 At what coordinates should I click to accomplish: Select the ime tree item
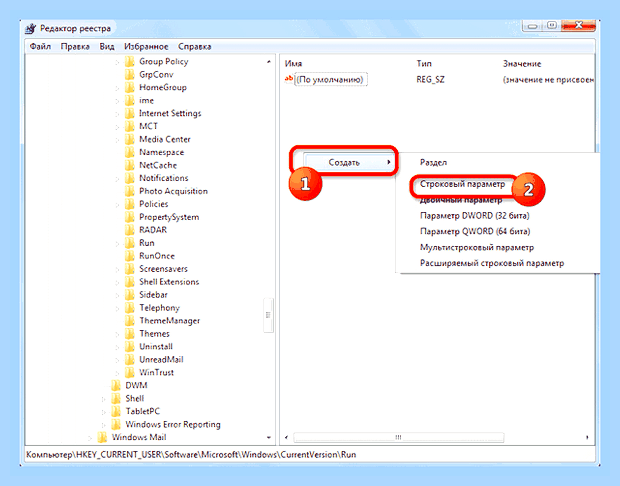point(146,100)
